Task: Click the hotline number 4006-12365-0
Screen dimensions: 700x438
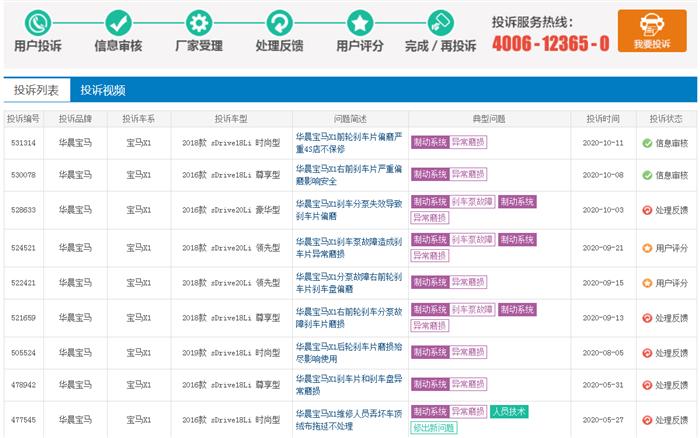Action: pos(551,44)
